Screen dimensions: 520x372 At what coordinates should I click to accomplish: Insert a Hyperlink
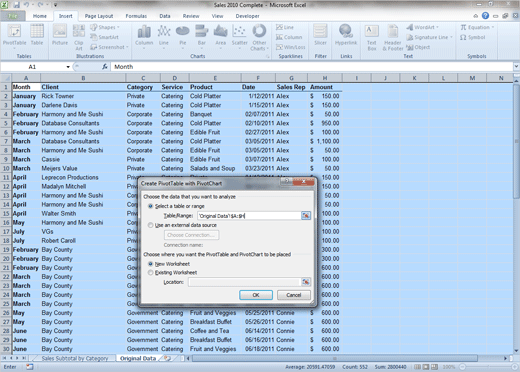point(346,35)
